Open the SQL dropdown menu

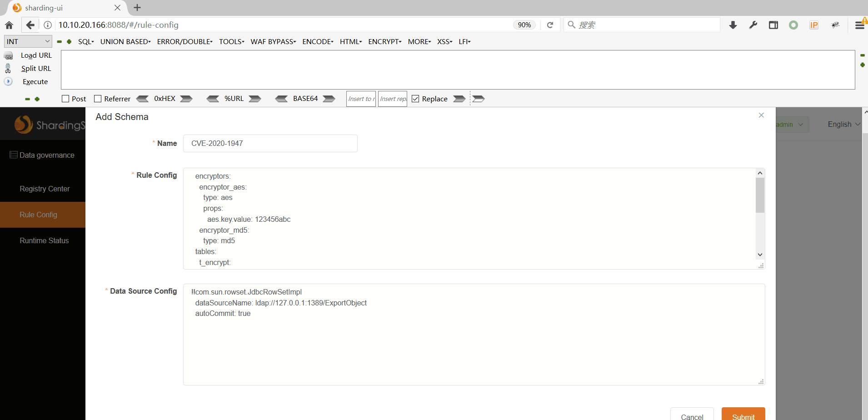86,41
